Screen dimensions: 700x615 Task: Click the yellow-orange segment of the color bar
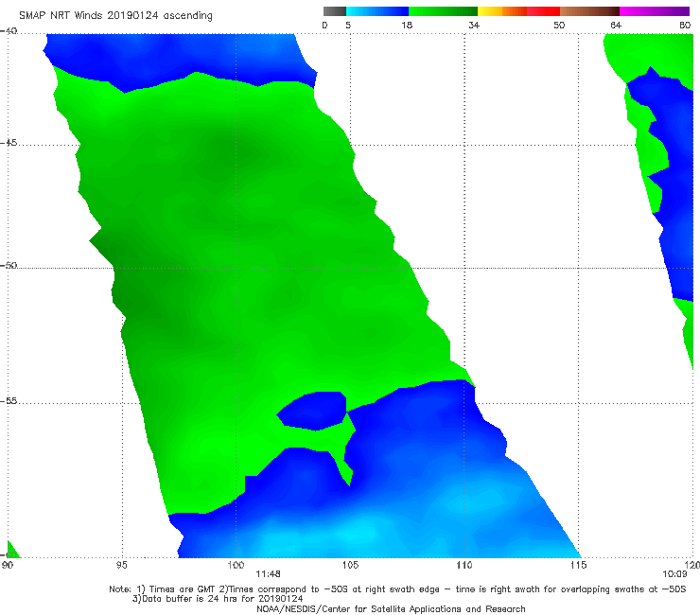coord(501,11)
